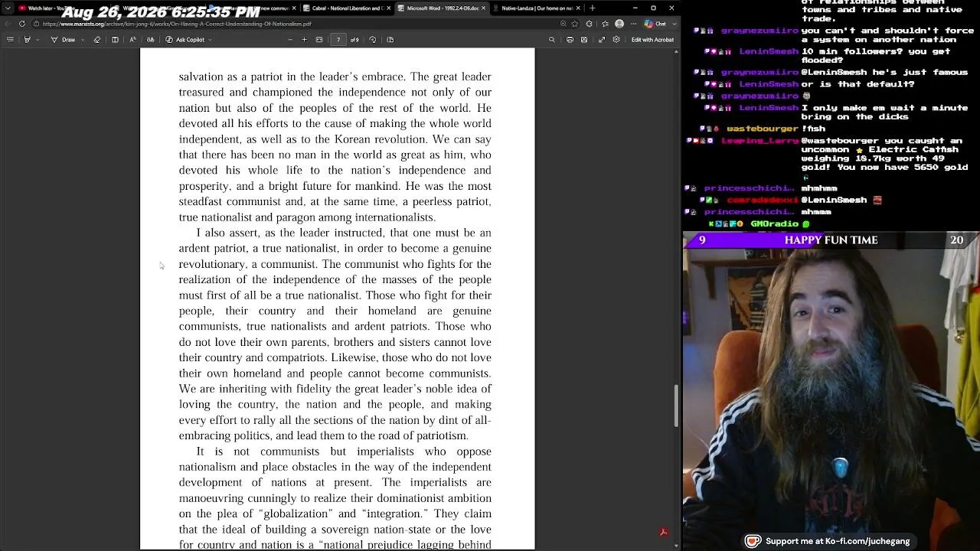The image size is (980, 551).
Task: Click the browser Back arrow
Action: pyautogui.click(x=8, y=24)
